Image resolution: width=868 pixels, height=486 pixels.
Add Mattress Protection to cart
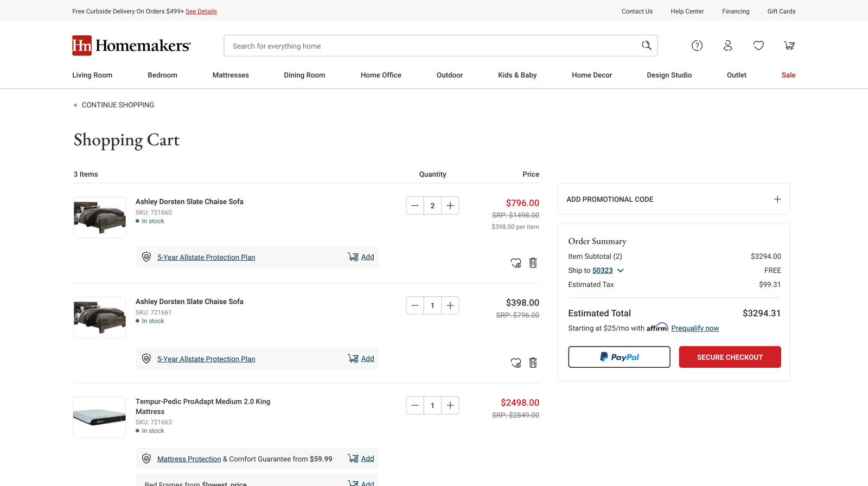click(x=361, y=458)
